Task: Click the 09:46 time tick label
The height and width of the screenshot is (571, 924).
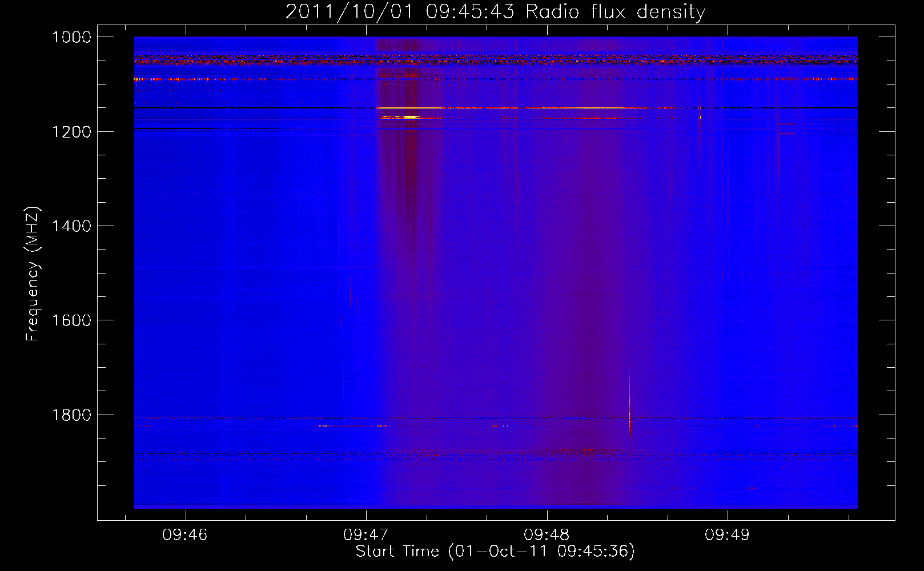Action: (184, 535)
